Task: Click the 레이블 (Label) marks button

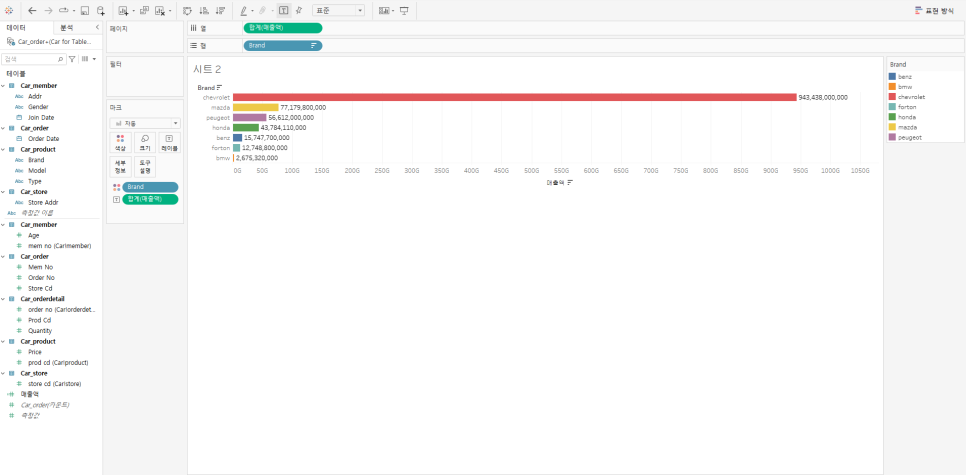Action: 169,143
